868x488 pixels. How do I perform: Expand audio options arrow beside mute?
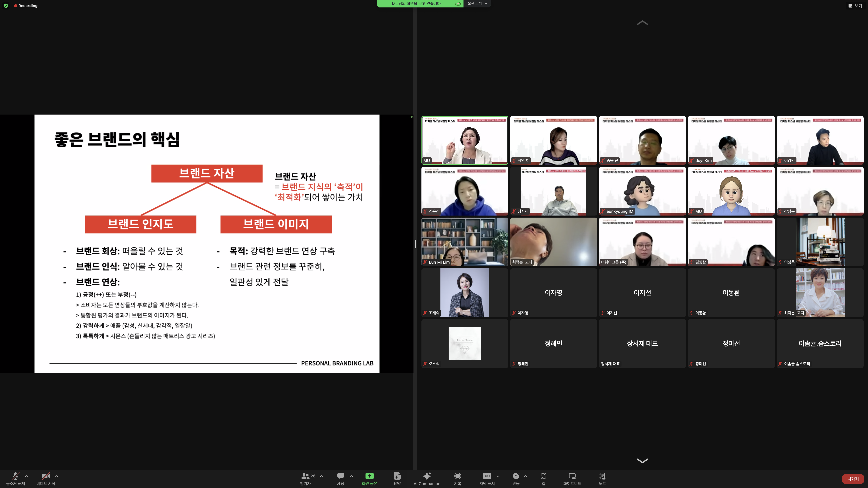26,476
